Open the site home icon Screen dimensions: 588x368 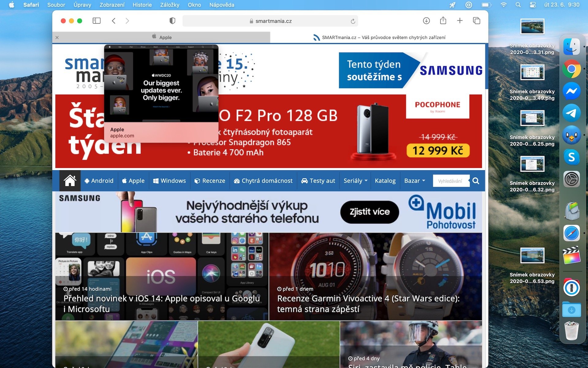[70, 181]
